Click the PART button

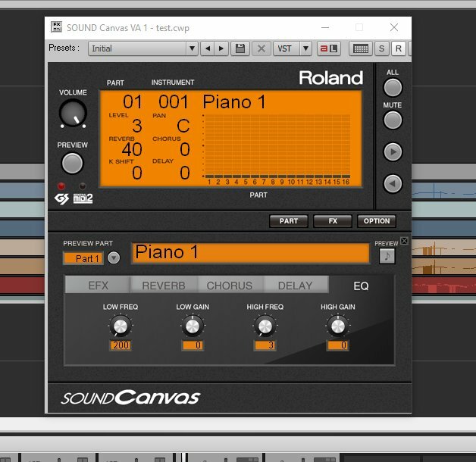(x=289, y=221)
